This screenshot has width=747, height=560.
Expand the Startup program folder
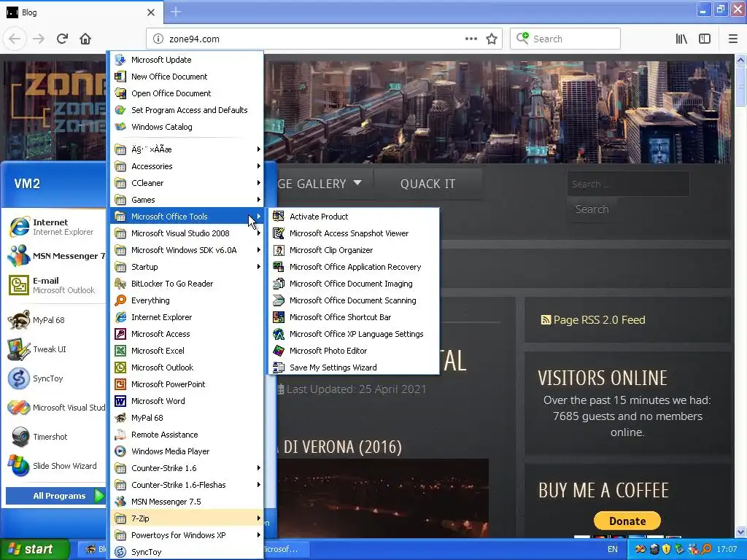(187, 267)
